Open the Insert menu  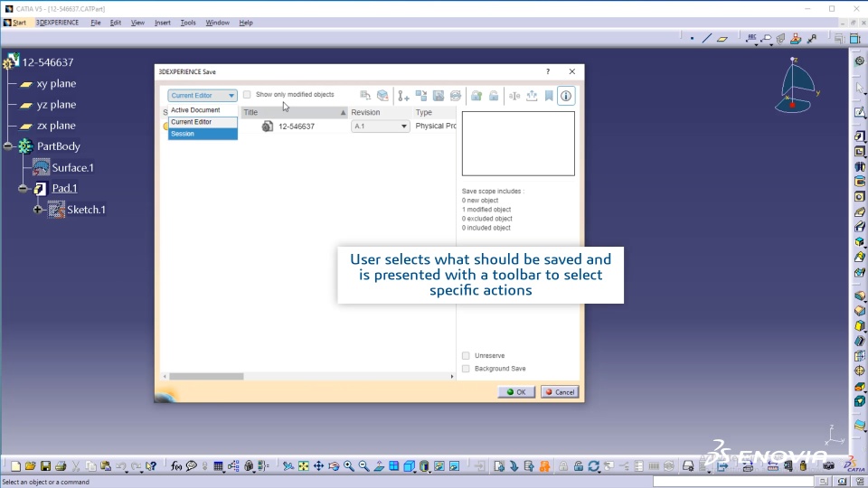[x=162, y=23]
